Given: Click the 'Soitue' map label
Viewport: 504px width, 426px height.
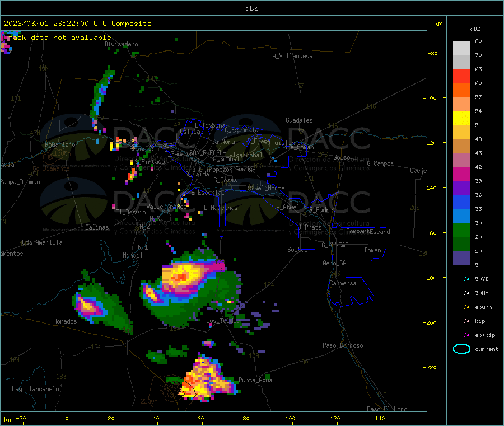Looking at the screenshot, I should point(297,250).
